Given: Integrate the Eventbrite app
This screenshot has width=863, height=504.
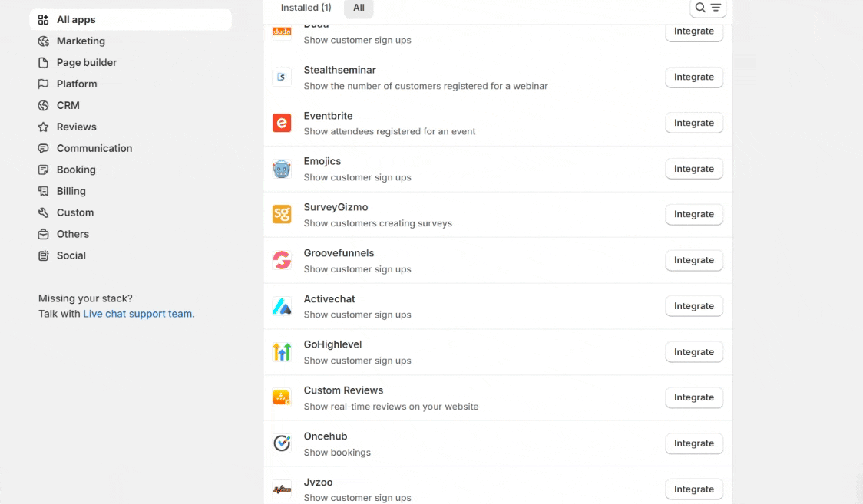Looking at the screenshot, I should pos(694,123).
